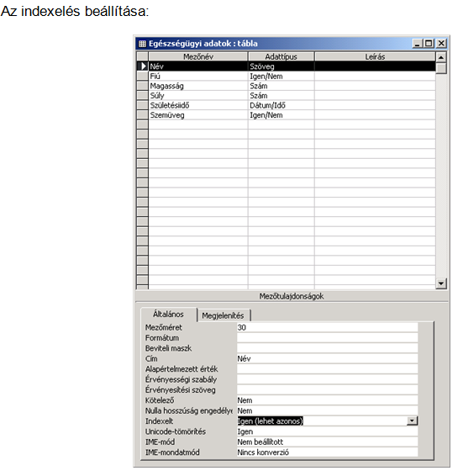The width and height of the screenshot is (463, 476).
Task: Click the Kötelező field showing Nem
Action: (x=327, y=400)
